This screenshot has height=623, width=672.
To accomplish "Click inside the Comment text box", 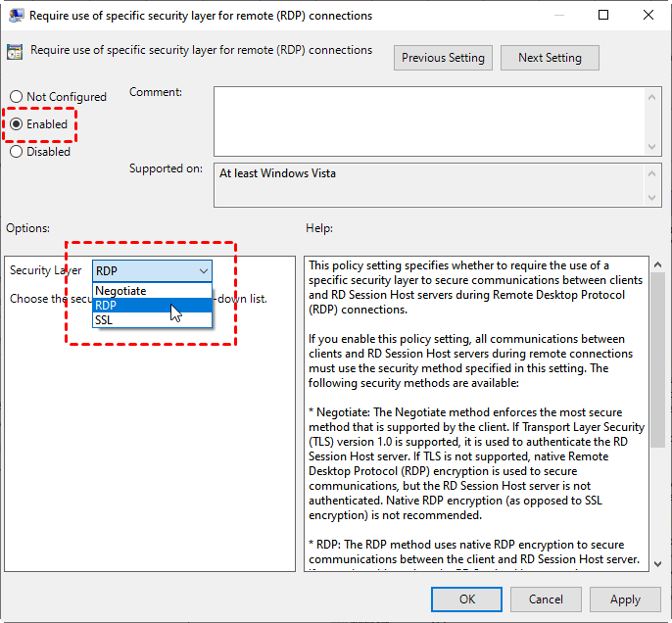I will point(431,120).
